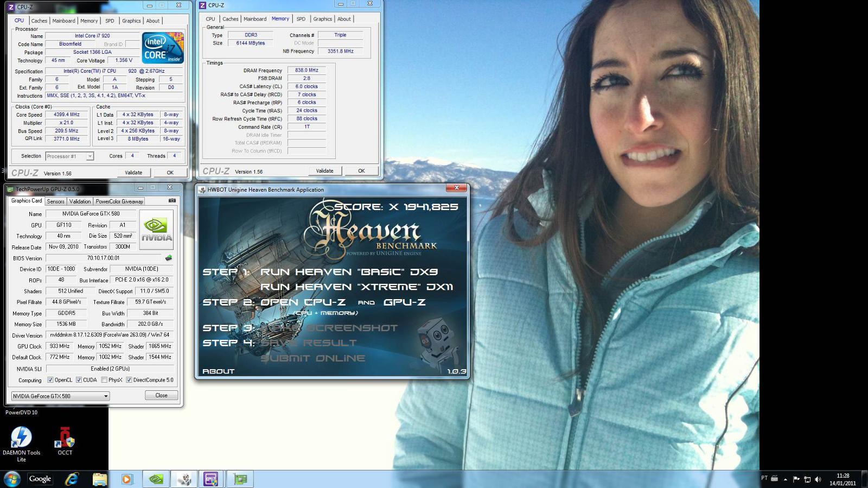868x488 pixels.
Task: Toggle the DirectCompute 5.0 checkbox
Action: pyautogui.click(x=129, y=380)
